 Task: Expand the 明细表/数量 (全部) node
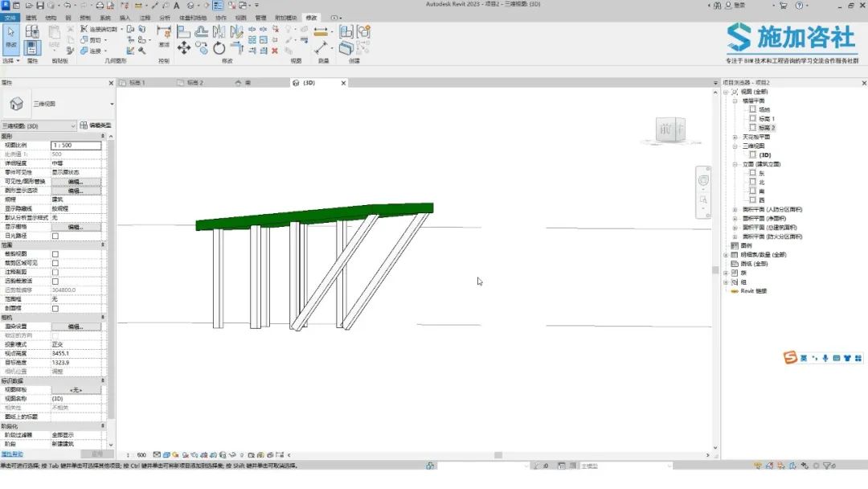tap(727, 255)
